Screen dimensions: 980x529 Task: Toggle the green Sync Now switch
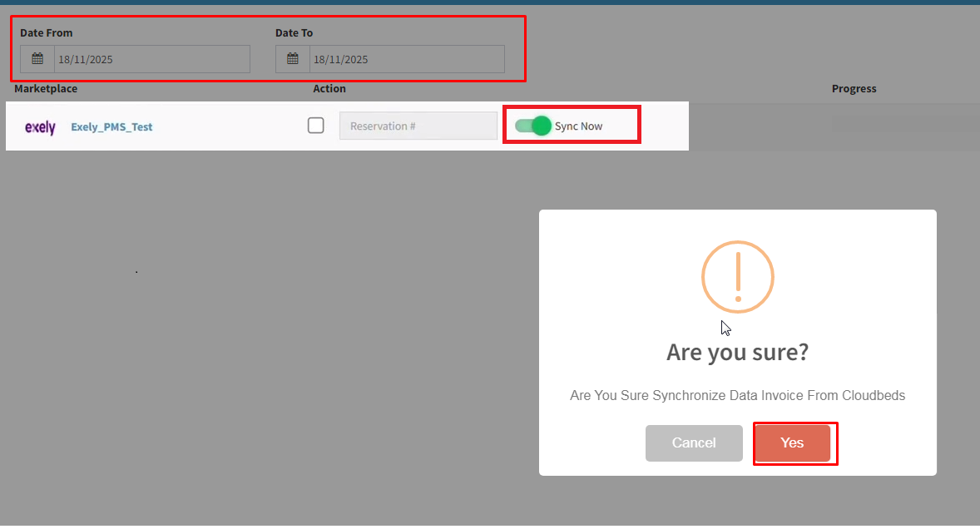click(533, 126)
